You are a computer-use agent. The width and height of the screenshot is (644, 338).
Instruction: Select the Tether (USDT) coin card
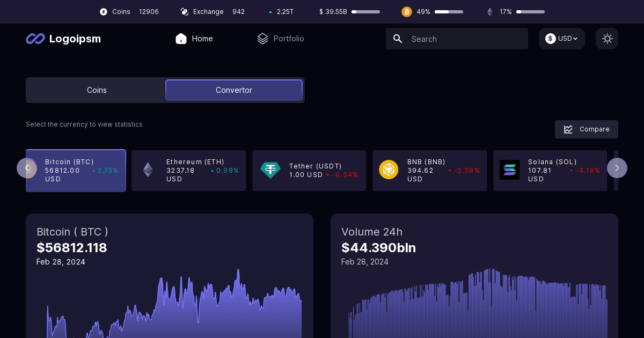click(309, 171)
